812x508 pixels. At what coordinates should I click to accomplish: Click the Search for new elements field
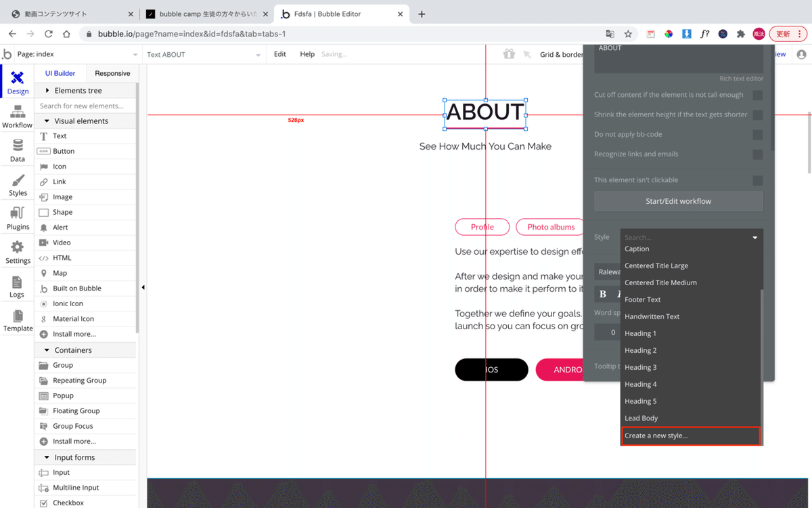85,106
